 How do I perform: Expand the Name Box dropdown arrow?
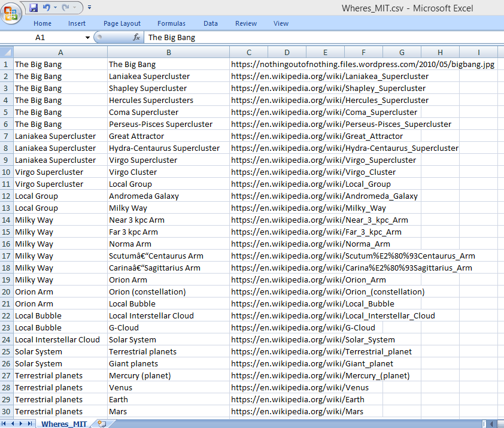coord(87,38)
